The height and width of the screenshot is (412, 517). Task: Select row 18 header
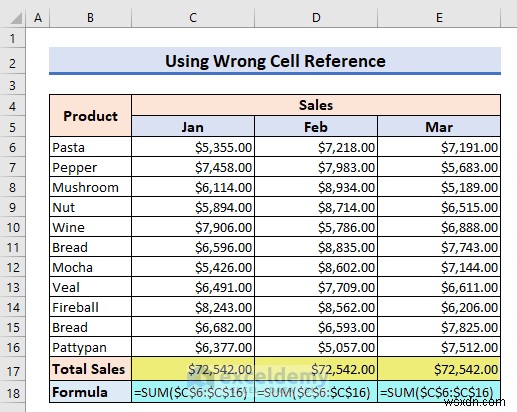click(13, 393)
